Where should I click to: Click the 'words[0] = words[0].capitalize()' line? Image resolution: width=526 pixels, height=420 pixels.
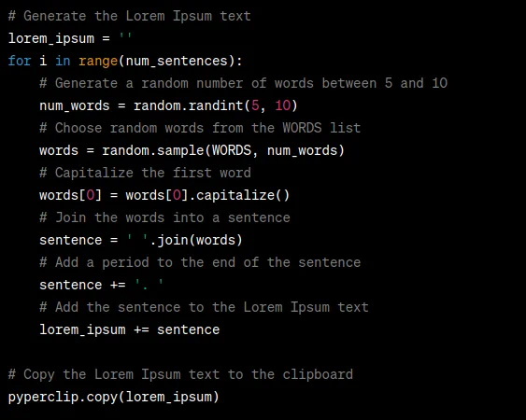pyautogui.click(x=164, y=195)
